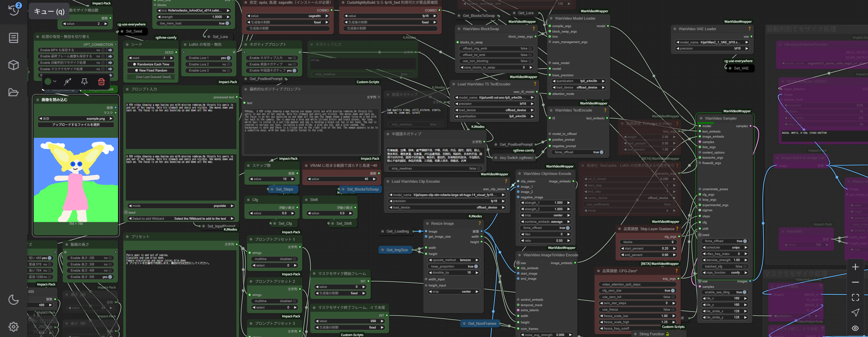
Task: Toggle force_offload in WanVideo Sampler
Action: (x=725, y=241)
